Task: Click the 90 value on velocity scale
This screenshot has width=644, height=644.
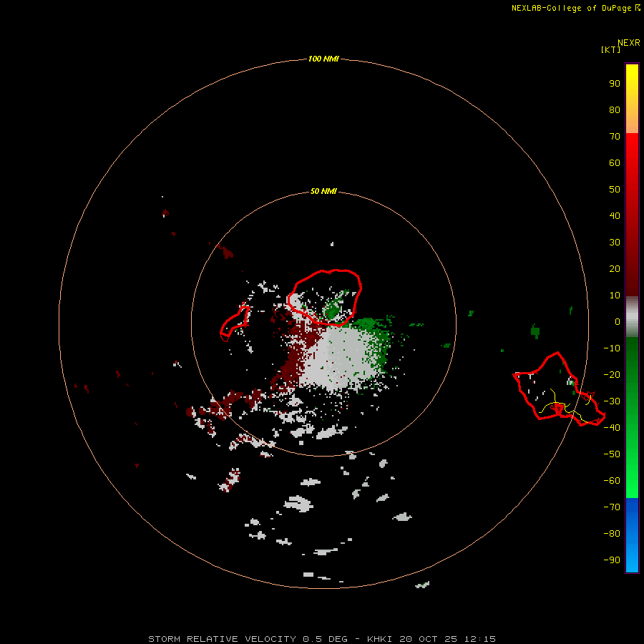Action: 615,84
